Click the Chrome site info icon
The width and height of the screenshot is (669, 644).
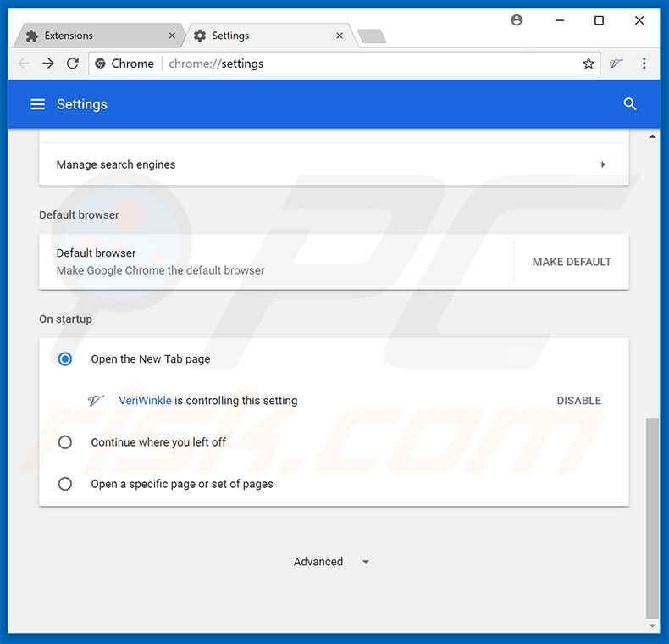click(100, 64)
